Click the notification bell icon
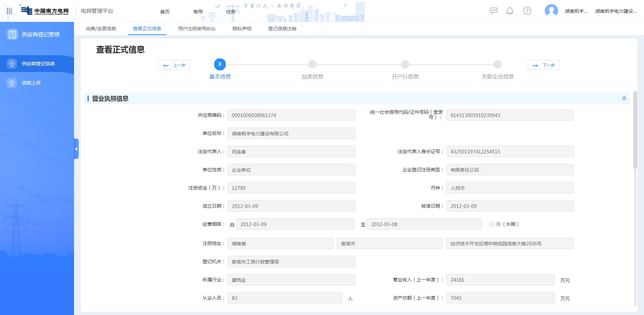 click(509, 11)
